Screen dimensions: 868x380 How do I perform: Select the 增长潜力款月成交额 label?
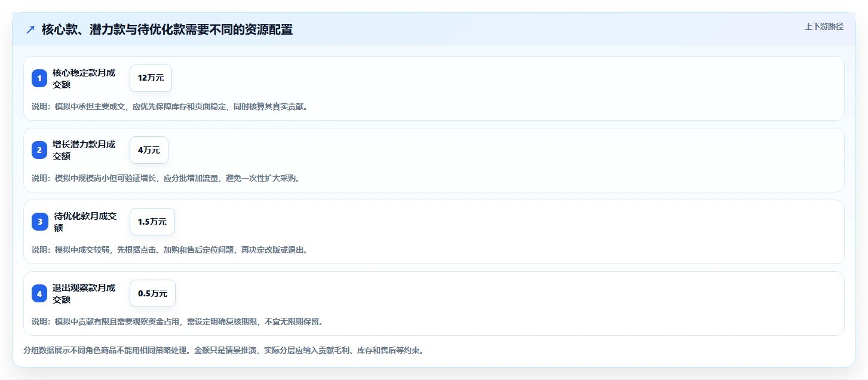[84, 150]
